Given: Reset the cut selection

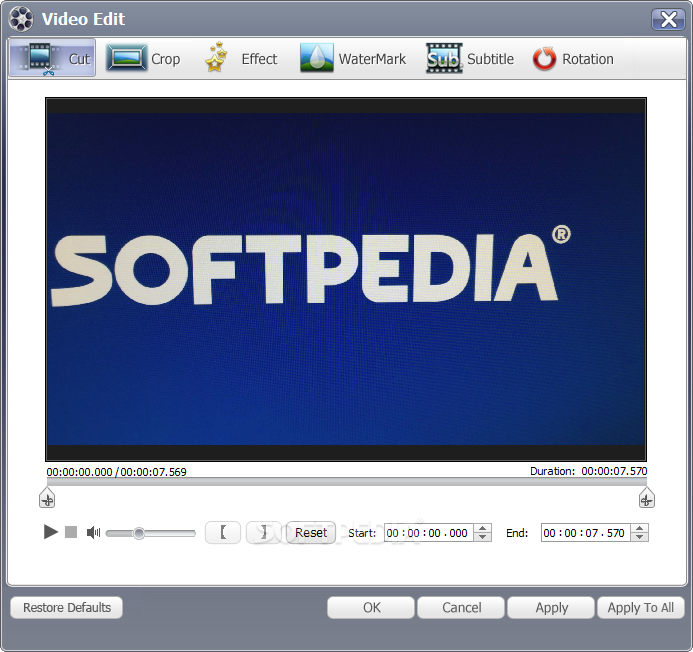Looking at the screenshot, I should [311, 532].
